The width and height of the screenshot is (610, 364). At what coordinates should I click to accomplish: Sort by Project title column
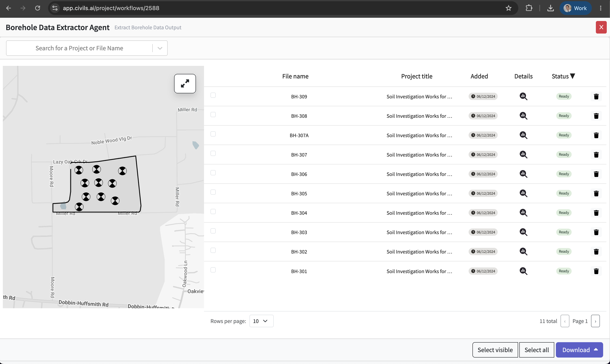(x=416, y=76)
